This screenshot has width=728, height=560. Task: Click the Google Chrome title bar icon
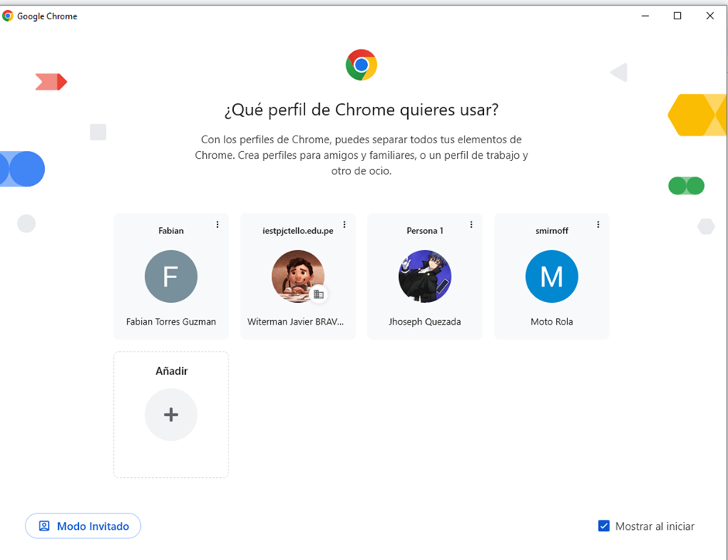[9, 15]
